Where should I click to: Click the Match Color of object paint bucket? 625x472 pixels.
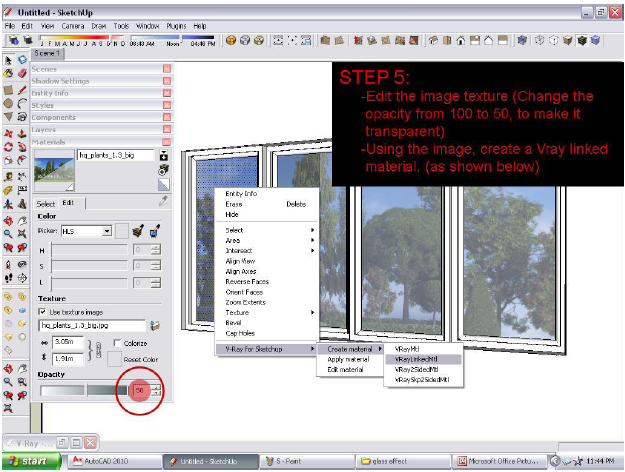(136, 231)
